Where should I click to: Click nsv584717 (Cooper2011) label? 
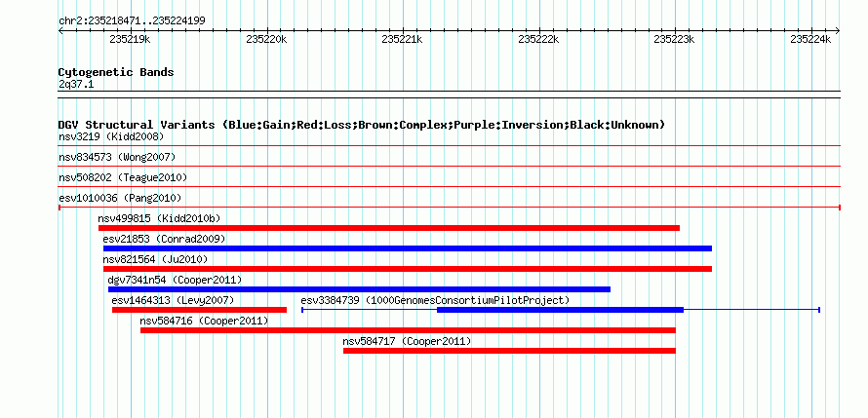tap(408, 341)
